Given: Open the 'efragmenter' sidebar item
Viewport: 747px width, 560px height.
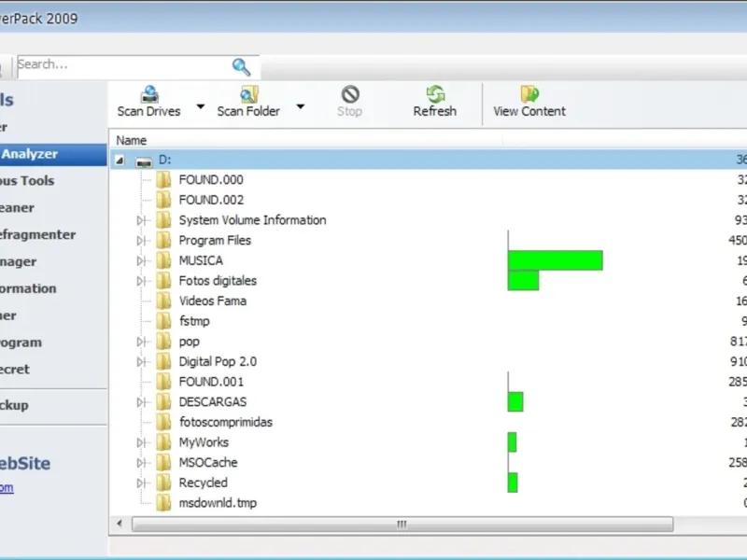Looking at the screenshot, I should (37, 235).
